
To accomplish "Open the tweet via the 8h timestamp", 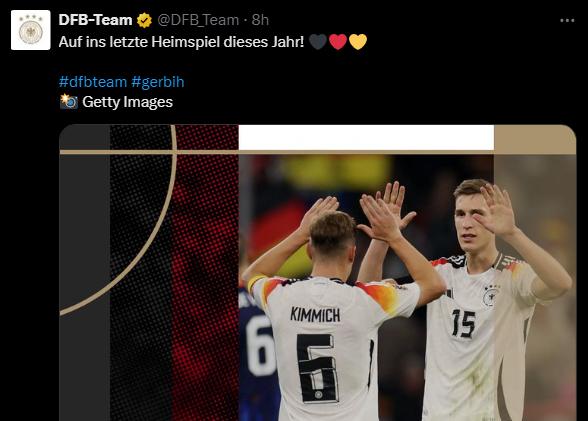I will [x=260, y=20].
